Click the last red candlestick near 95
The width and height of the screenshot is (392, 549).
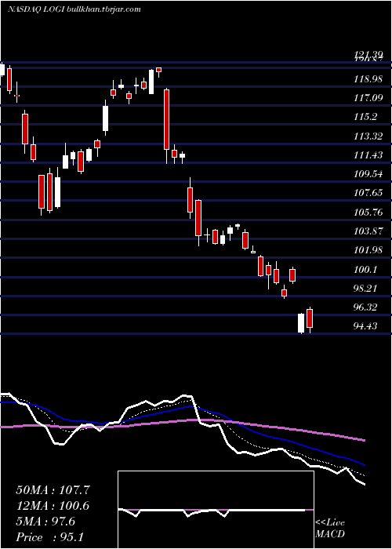310,318
